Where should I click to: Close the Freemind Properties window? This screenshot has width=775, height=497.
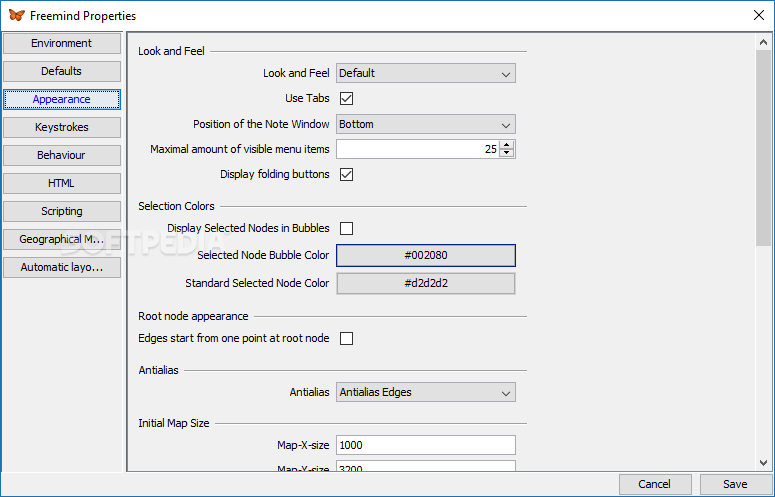(759, 15)
